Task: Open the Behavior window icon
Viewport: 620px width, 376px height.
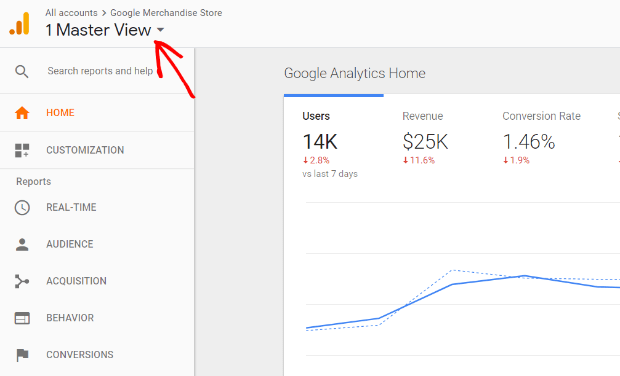Action: [22, 318]
